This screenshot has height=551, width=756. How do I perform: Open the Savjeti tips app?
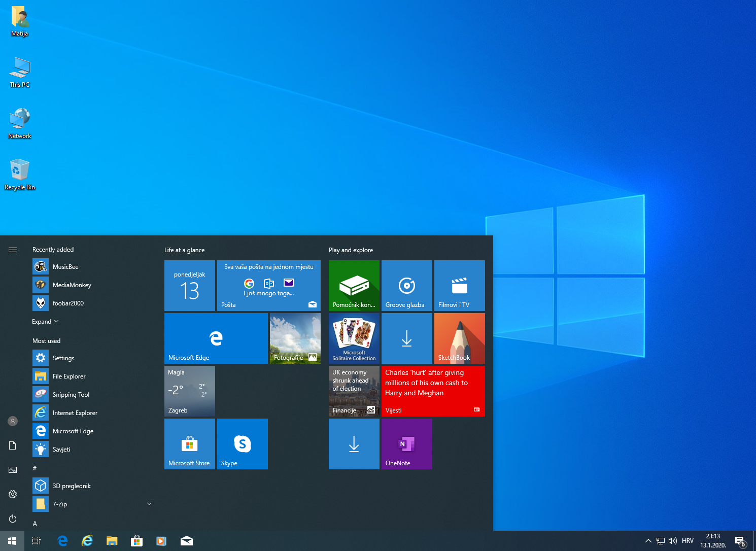click(x=91, y=450)
